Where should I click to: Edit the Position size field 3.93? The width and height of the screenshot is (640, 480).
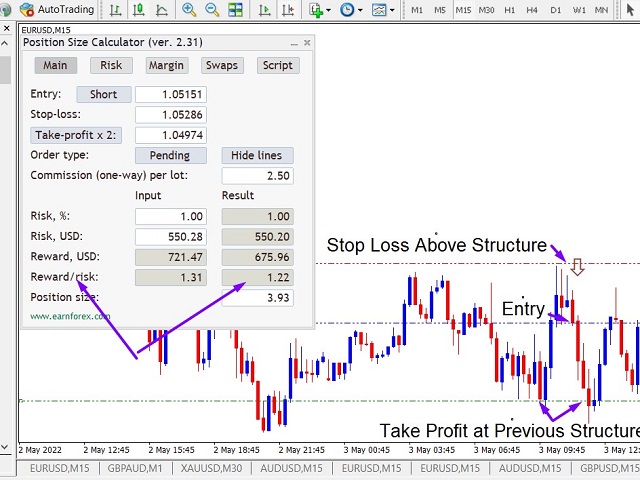pyautogui.click(x=257, y=298)
